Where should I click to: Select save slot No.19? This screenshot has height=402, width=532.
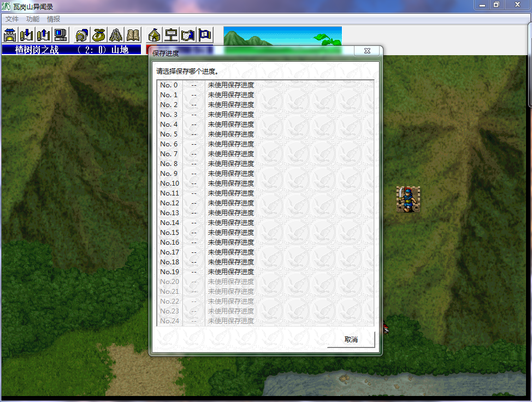[265, 272]
